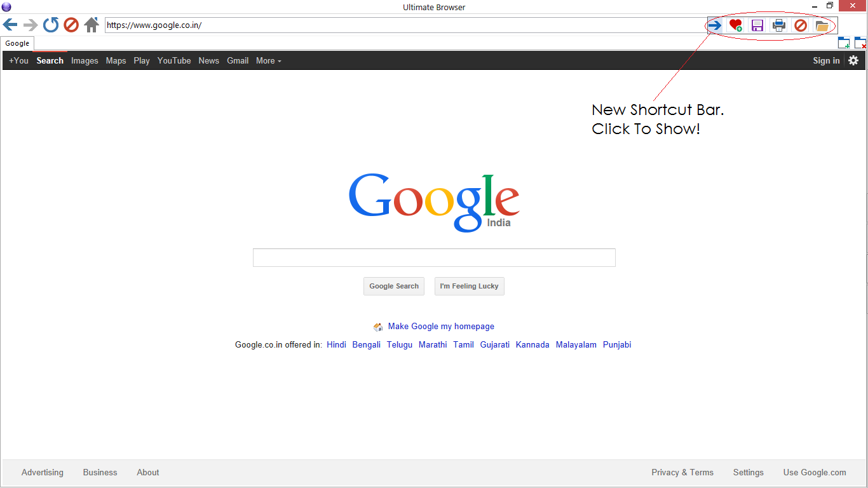Stop loading the page
The image size is (868, 488).
coord(71,25)
